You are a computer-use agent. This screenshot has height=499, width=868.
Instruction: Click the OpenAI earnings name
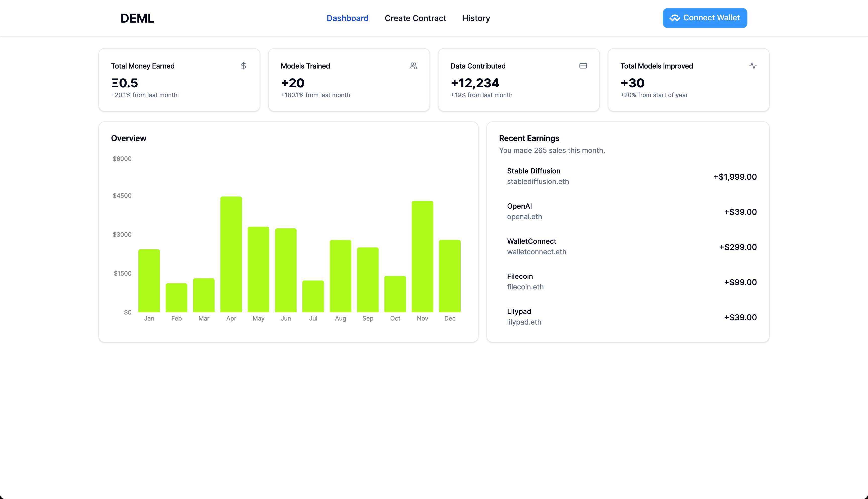(519, 206)
